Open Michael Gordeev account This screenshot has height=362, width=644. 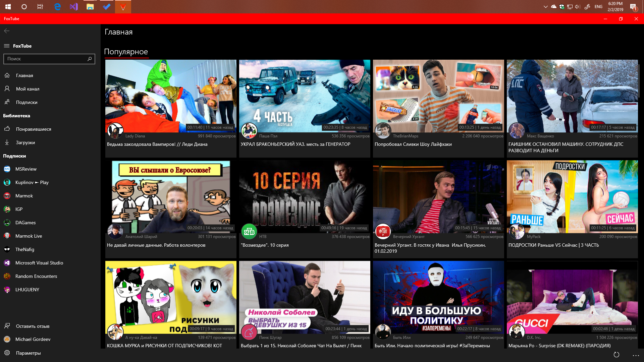tap(33, 339)
